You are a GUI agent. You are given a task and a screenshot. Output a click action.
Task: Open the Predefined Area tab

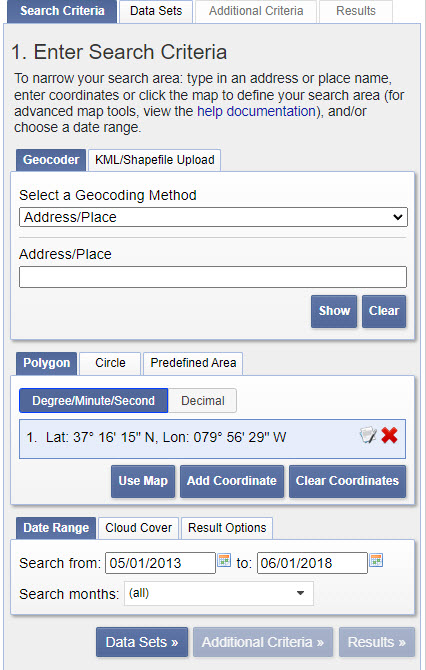[x=193, y=363]
